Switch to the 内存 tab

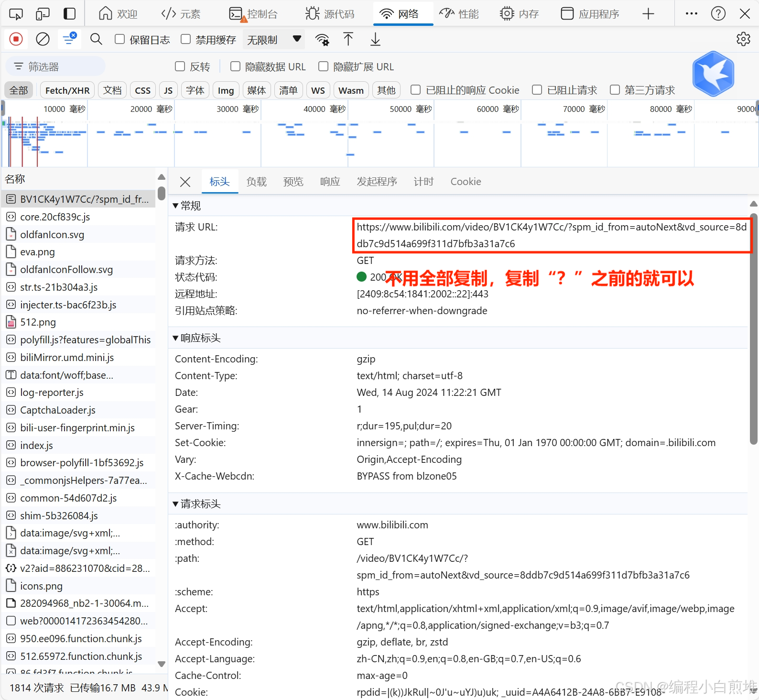click(x=519, y=14)
